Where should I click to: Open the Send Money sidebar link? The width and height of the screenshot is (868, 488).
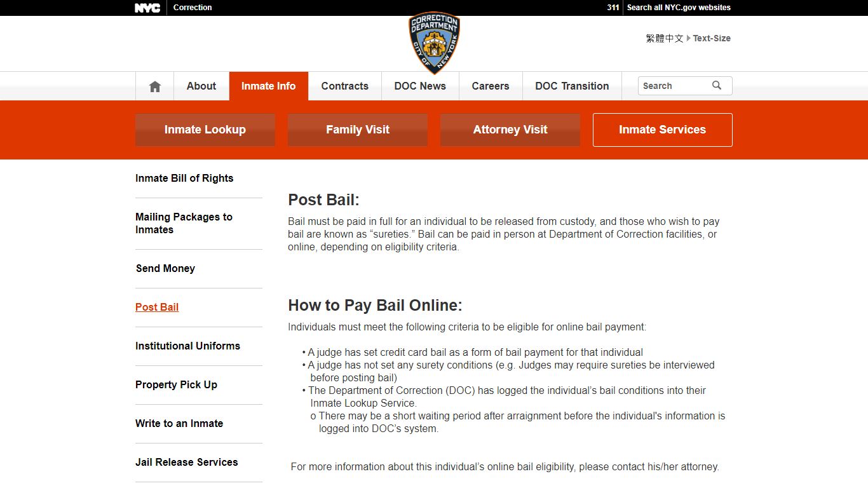[x=165, y=269]
